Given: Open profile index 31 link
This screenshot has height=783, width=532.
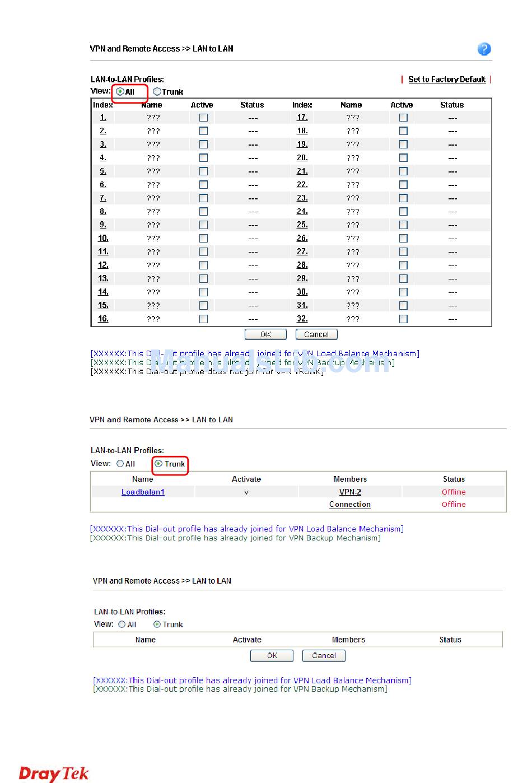Looking at the screenshot, I should pyautogui.click(x=302, y=305).
